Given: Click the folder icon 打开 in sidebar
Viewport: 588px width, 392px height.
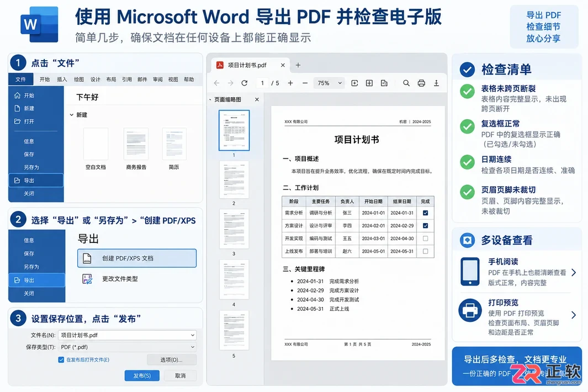Looking at the screenshot, I should tap(17, 121).
